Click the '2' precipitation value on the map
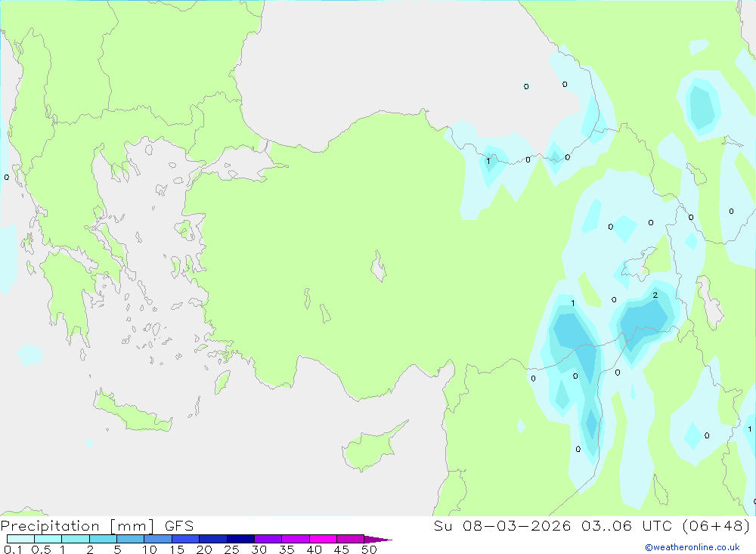756x554 pixels. [x=655, y=295]
